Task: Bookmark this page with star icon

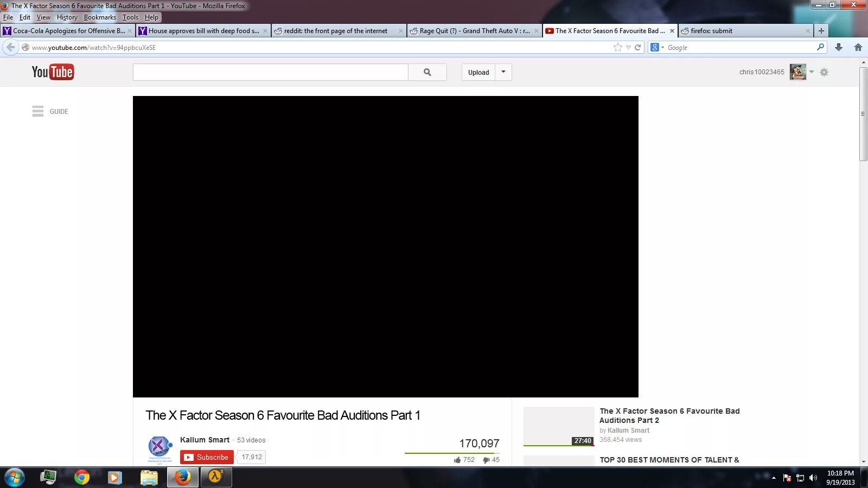Action: tap(618, 47)
